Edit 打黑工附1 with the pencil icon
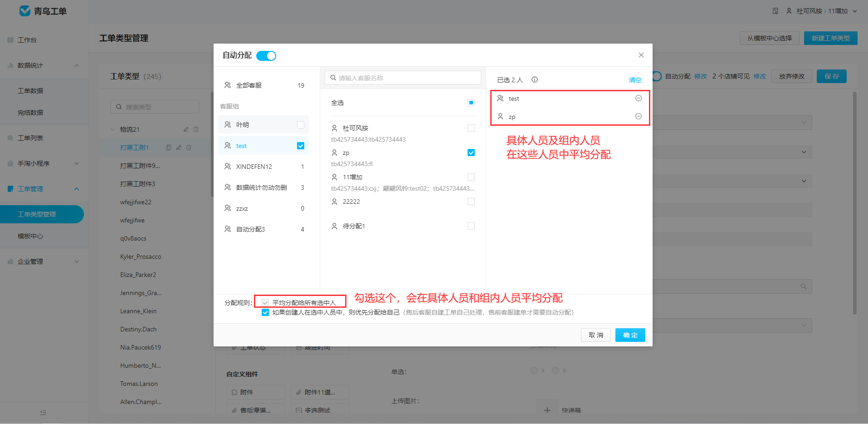Image resolution: width=868 pixels, height=424 pixels. [179, 148]
